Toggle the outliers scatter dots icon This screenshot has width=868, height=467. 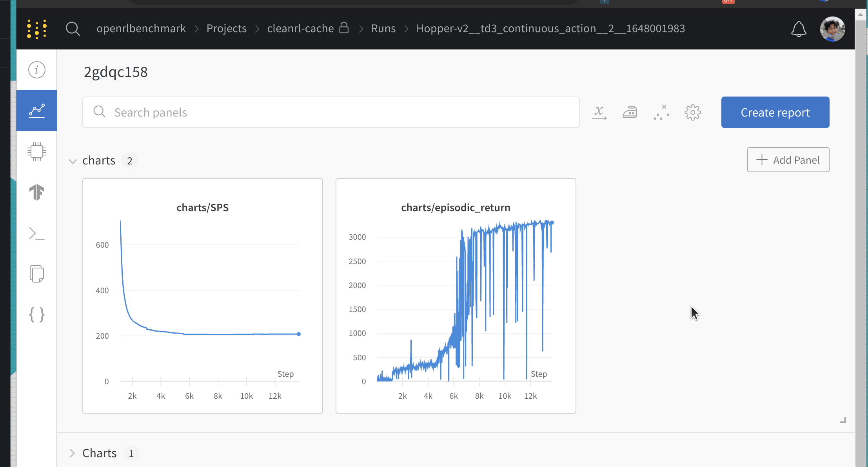tap(661, 113)
